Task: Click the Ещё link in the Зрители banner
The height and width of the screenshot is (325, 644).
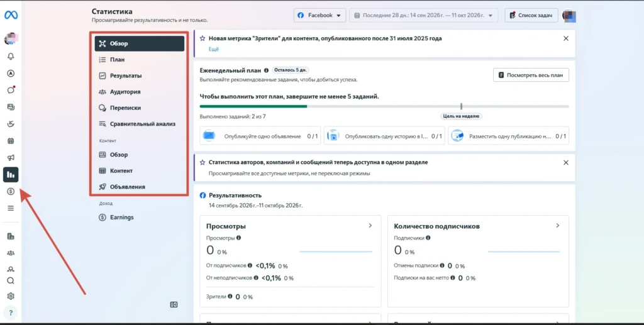Action: [214, 49]
